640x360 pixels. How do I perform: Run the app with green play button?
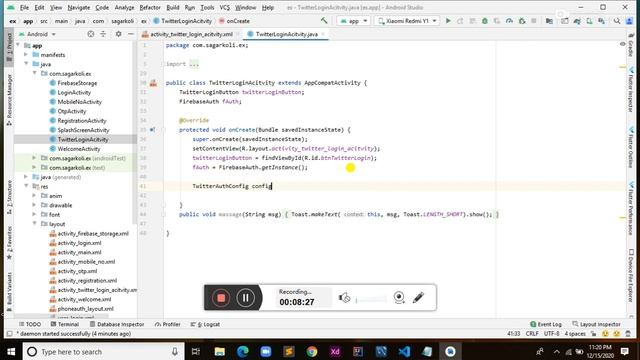pos(448,21)
